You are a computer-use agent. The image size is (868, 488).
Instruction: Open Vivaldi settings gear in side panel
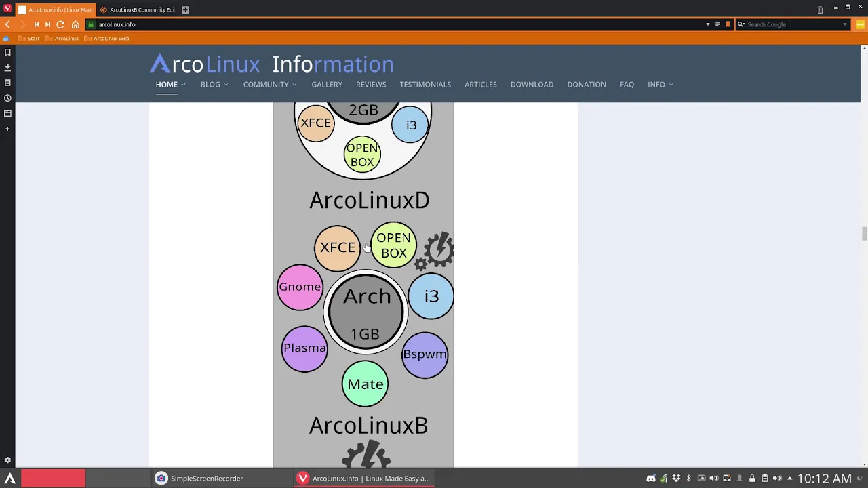click(7, 460)
